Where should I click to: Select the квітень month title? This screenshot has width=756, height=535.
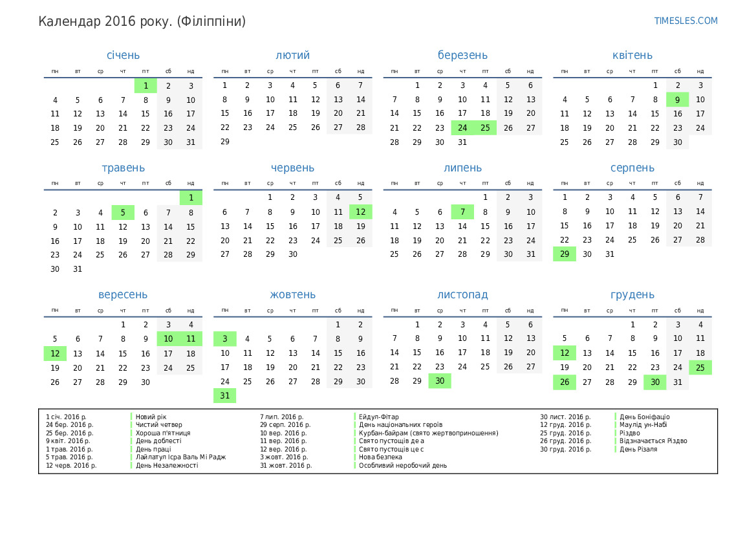pos(632,56)
